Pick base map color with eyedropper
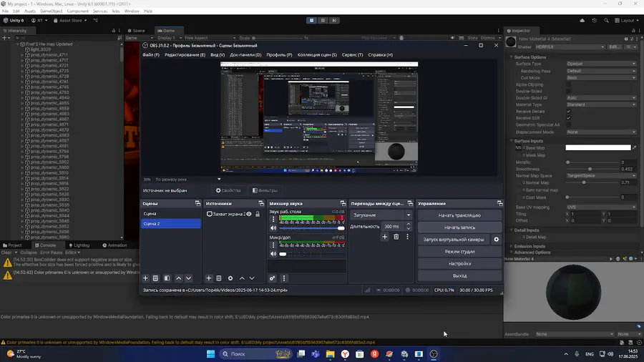Image resolution: width=644 pixels, height=362 pixels. [634, 148]
